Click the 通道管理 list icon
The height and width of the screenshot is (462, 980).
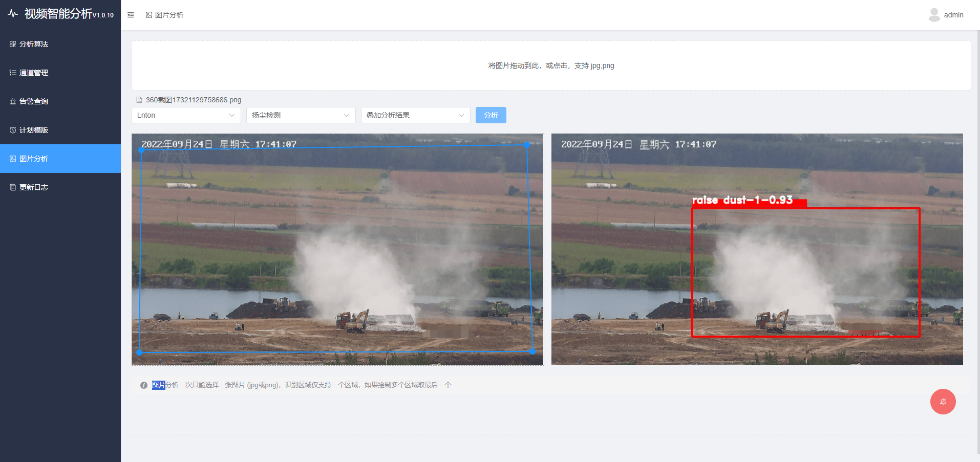tap(13, 73)
